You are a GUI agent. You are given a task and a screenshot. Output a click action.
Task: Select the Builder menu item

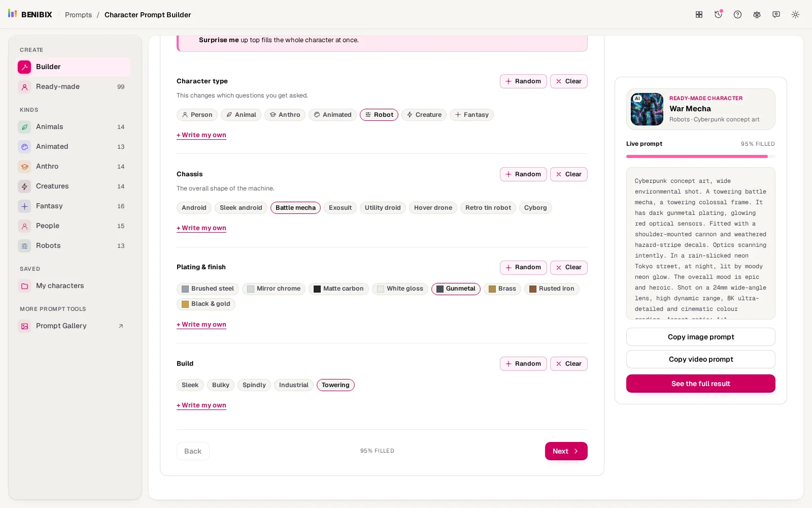click(74, 67)
